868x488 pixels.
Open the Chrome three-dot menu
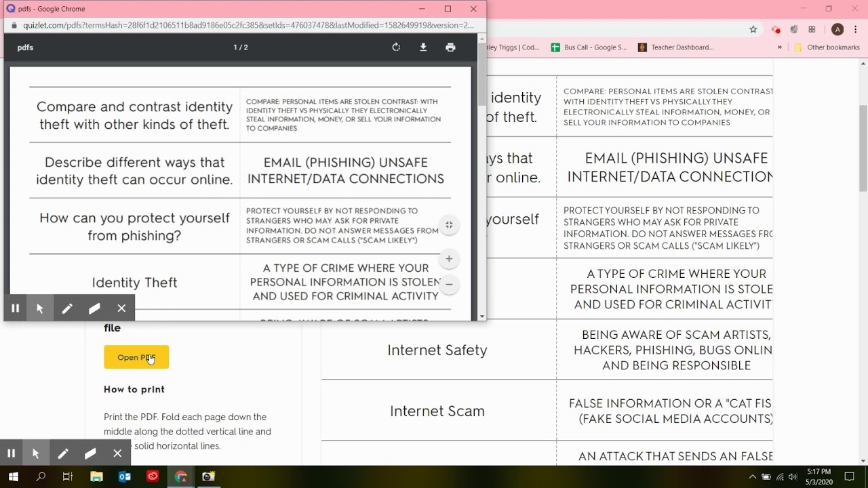coord(856,29)
